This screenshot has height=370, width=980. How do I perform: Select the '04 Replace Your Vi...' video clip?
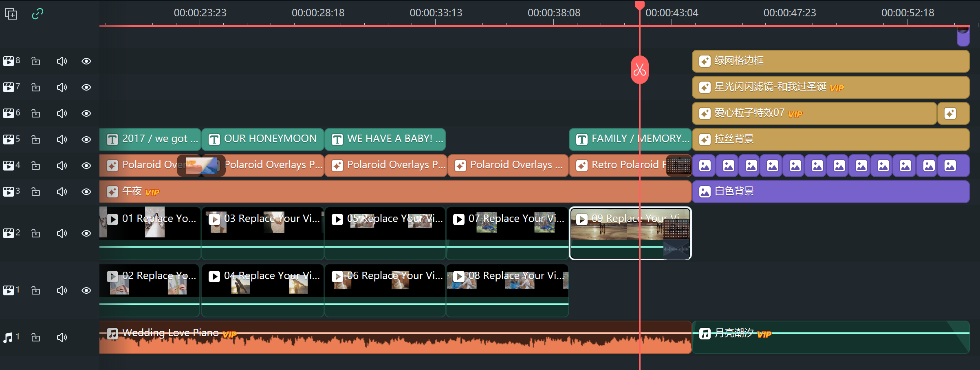263,290
